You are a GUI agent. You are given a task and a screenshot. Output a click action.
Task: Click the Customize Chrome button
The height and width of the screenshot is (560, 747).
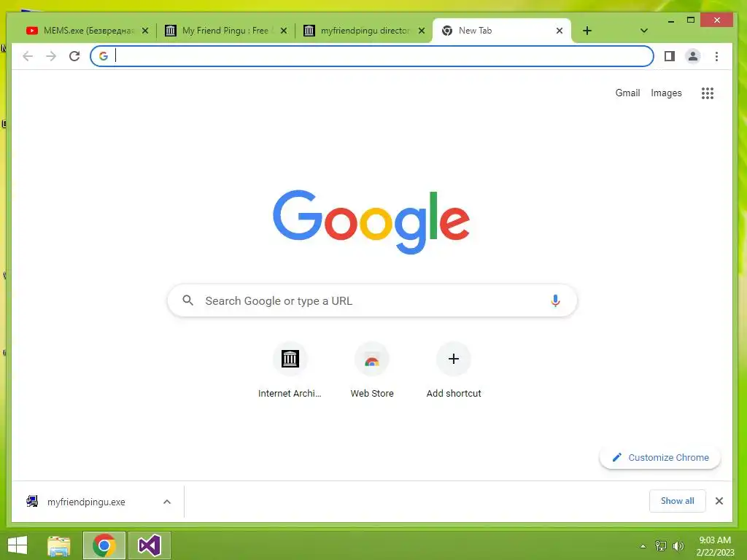tap(659, 458)
